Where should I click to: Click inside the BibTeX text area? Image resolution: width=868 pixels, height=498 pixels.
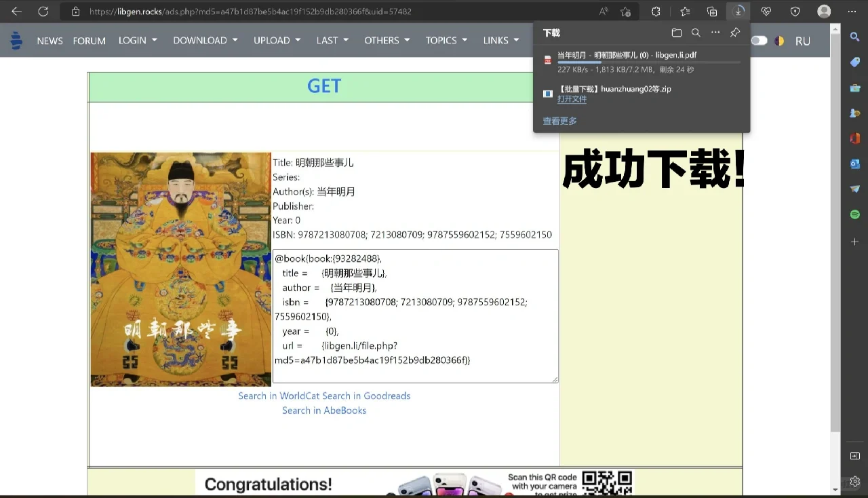point(415,316)
